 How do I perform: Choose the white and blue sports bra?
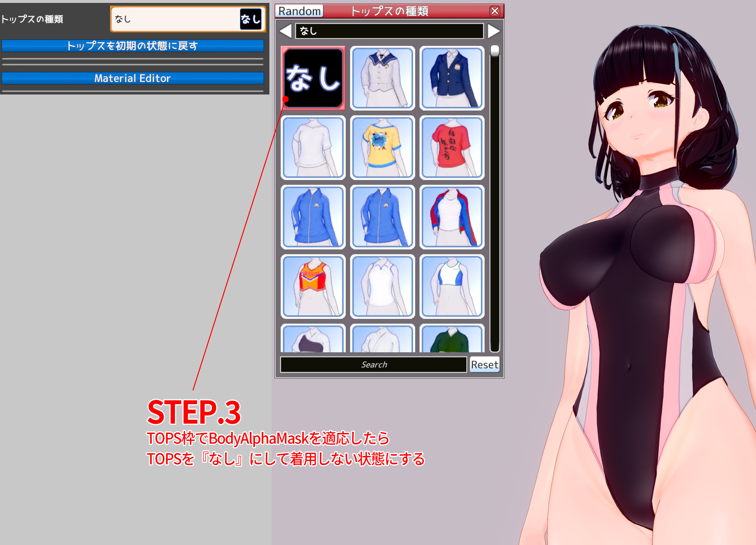pyautogui.click(x=452, y=286)
